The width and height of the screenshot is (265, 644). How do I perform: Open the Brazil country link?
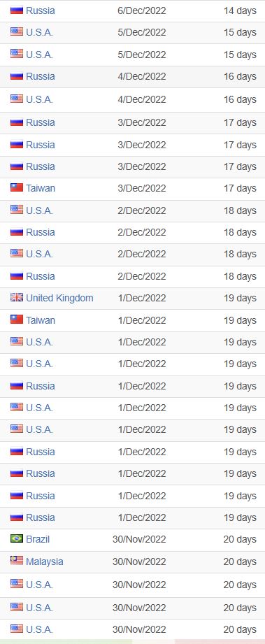38,539
